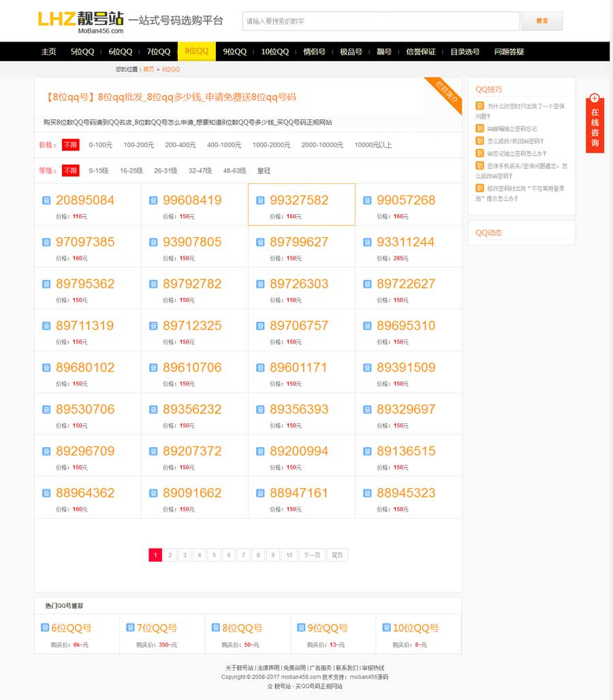Image resolution: width=613 pixels, height=700 pixels.
Task: Open the 情侣号 navigation menu item
Action: 314,52
